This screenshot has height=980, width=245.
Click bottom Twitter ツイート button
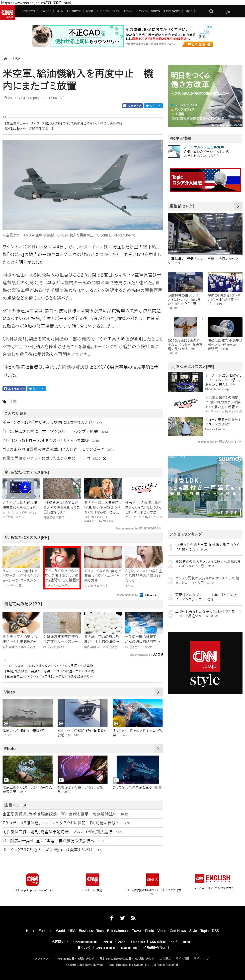(x=37, y=389)
